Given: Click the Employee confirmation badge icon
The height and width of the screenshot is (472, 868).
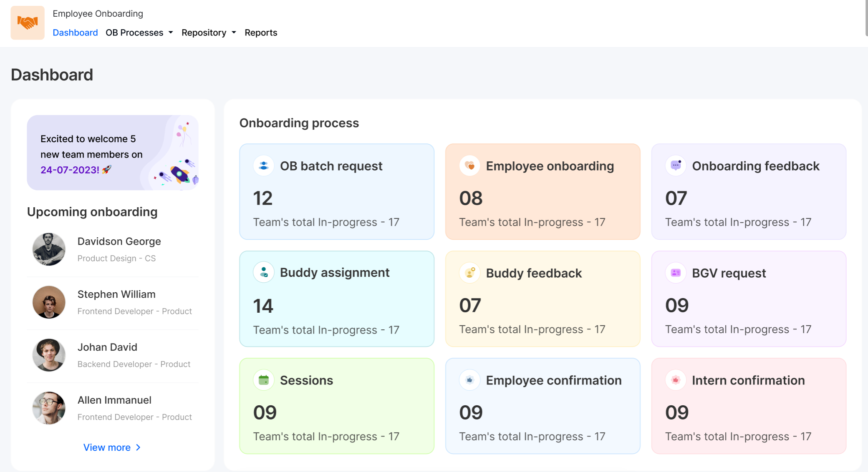Looking at the screenshot, I should pyautogui.click(x=470, y=380).
